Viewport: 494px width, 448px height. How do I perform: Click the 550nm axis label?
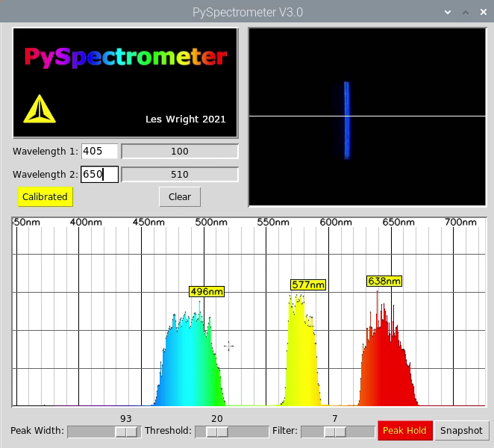click(273, 223)
